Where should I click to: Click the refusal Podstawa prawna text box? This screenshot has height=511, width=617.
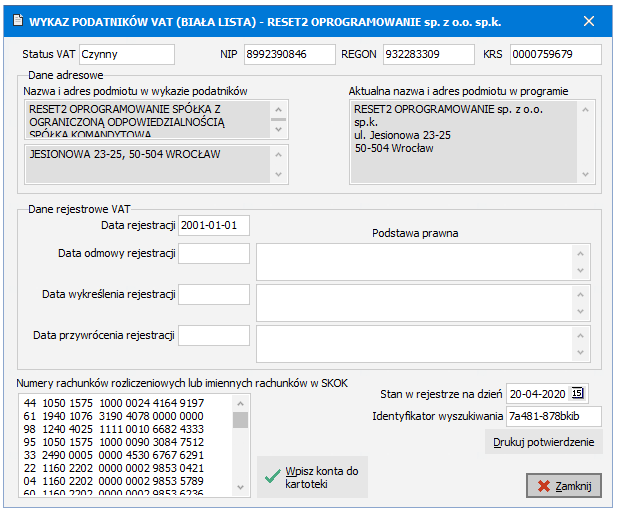point(423,262)
